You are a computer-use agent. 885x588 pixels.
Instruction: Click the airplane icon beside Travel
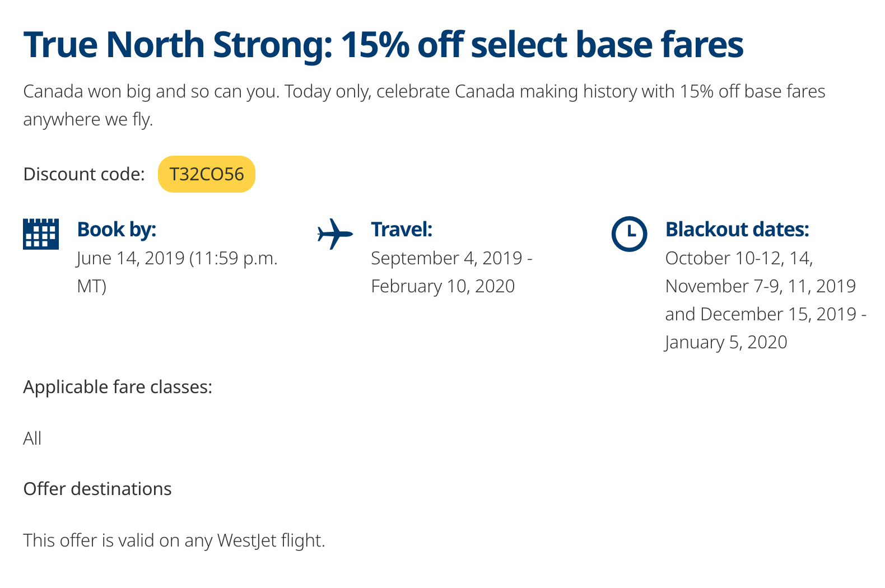[335, 234]
